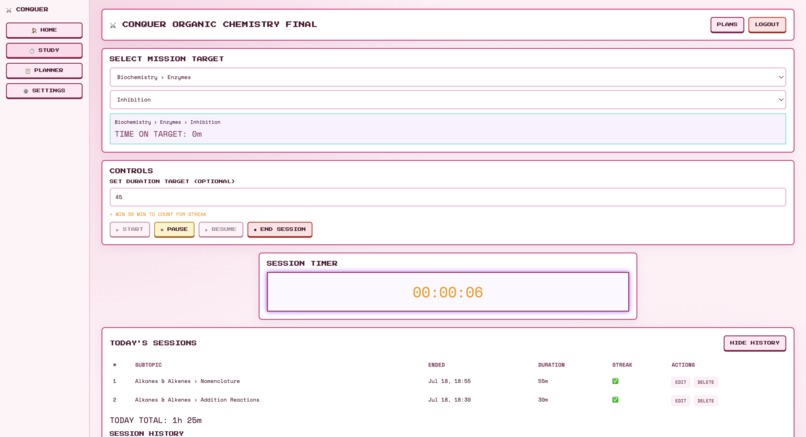The image size is (806, 437).
Task: Focus the duration target input field
Action: pyautogui.click(x=448, y=197)
